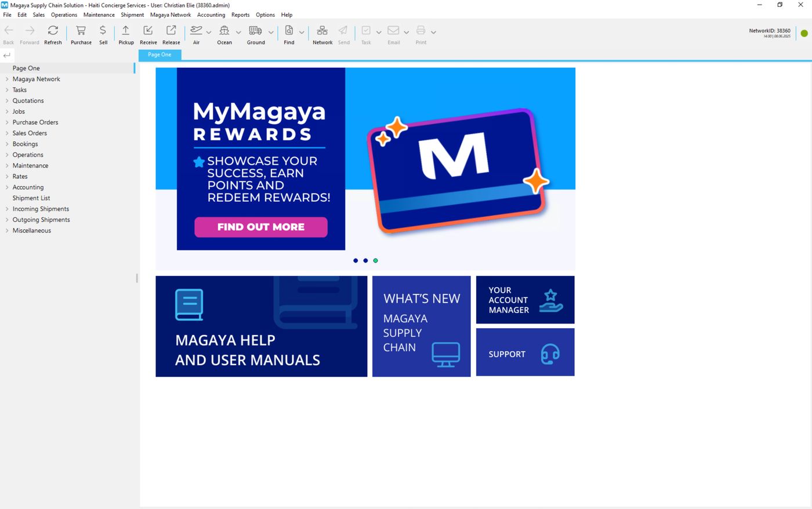The width and height of the screenshot is (812, 509).
Task: Open the Your Account Manager tile
Action: [x=525, y=300]
